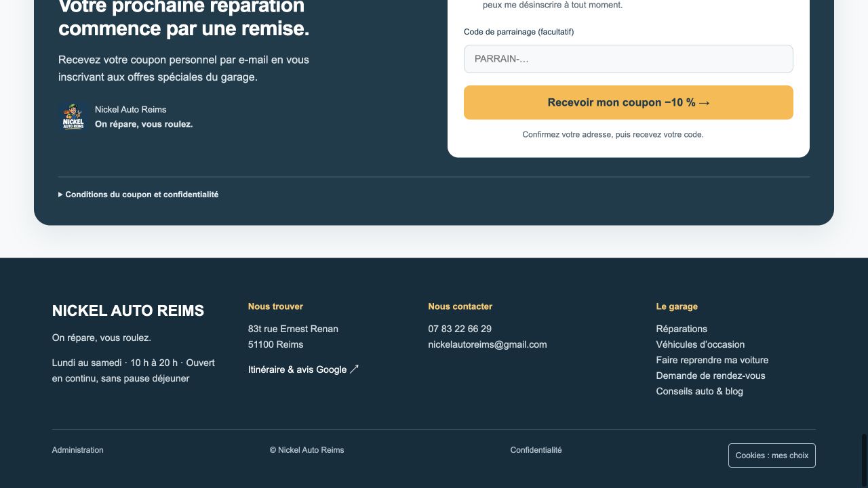Click 'Confirmez votre adresse' helper text
Screen dimensions: 868x488
(x=613, y=134)
